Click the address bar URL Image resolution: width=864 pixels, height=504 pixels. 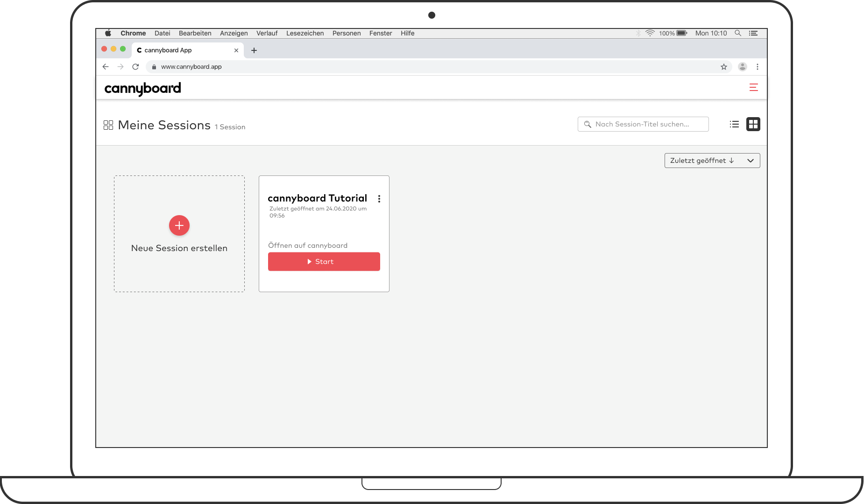[191, 67]
